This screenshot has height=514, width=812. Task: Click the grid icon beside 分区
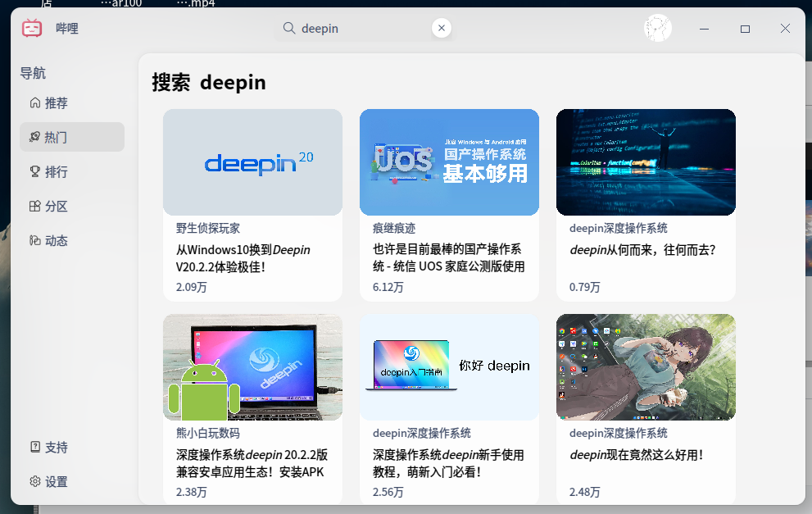pos(34,207)
